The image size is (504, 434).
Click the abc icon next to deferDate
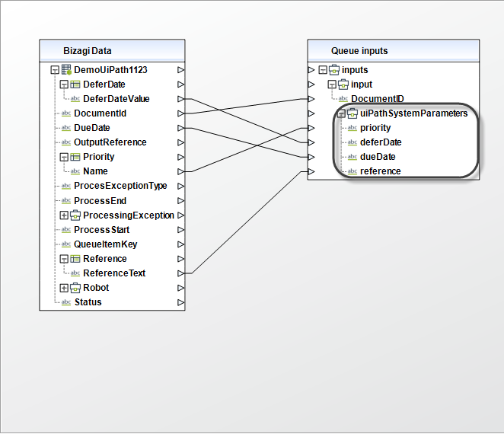352,142
